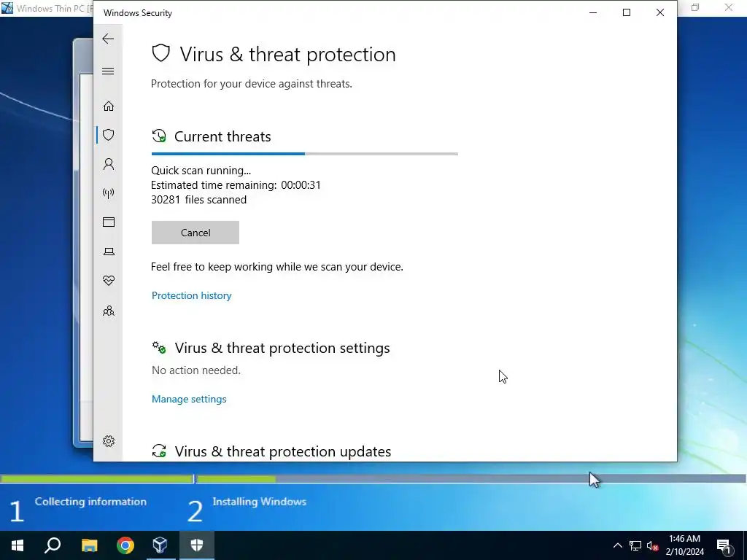Open Device security laptop icon
Viewport: 747px width, 560px height.
[x=109, y=252]
